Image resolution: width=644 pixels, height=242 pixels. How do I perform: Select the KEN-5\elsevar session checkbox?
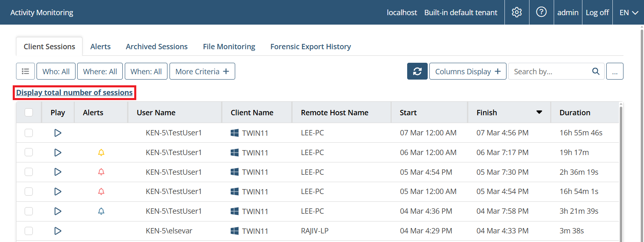(x=29, y=231)
